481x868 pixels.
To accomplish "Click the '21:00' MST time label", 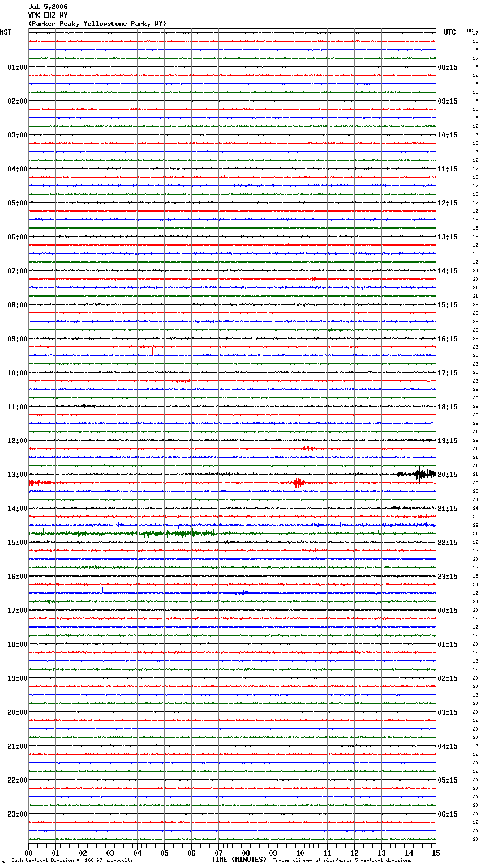I will point(18,746).
